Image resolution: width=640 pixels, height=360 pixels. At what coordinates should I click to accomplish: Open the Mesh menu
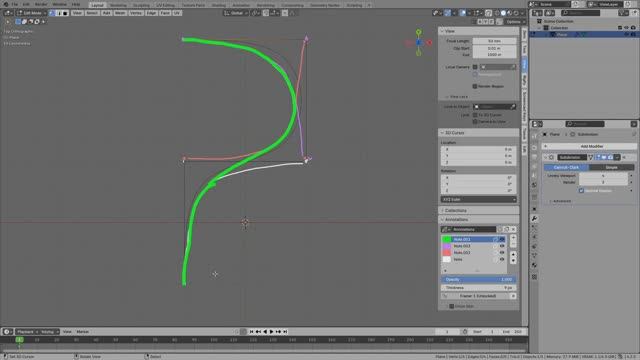120,13
